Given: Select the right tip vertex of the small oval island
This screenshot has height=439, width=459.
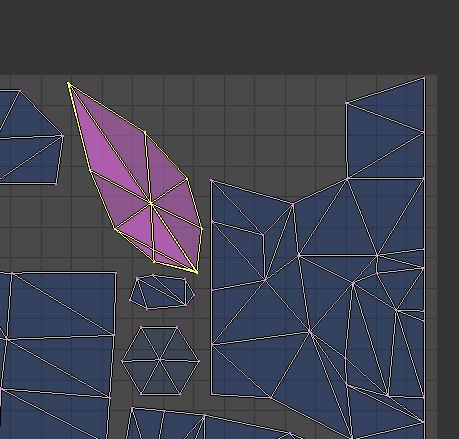Looking at the screenshot, I should click(195, 295).
